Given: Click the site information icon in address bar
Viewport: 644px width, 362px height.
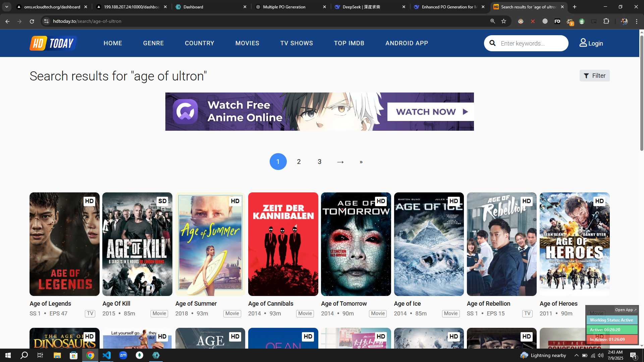Looking at the screenshot, I should coord(46,21).
